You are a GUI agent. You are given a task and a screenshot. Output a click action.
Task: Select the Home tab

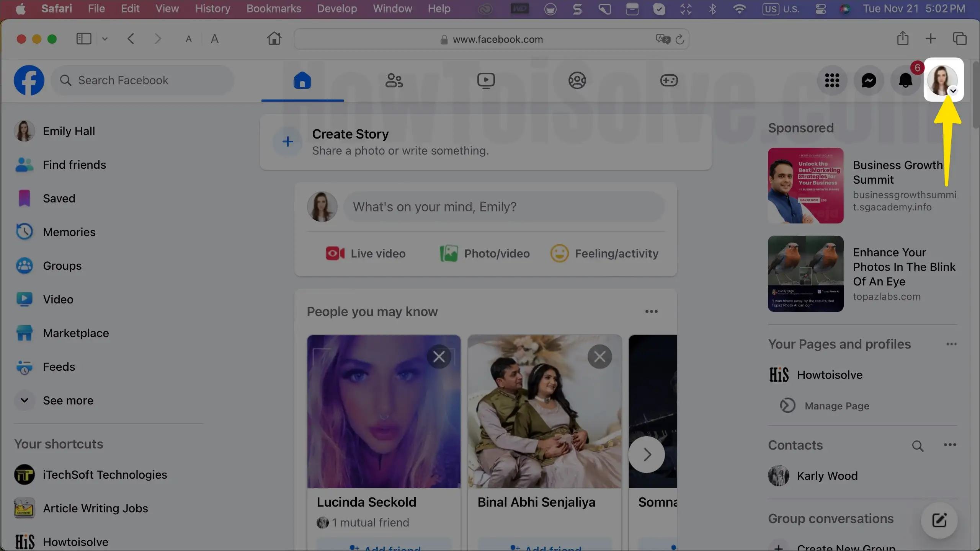(302, 80)
